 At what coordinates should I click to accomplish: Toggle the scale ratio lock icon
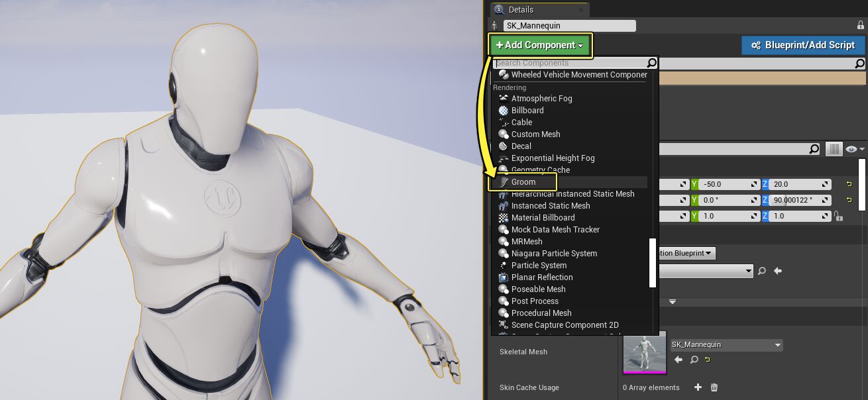coord(839,217)
